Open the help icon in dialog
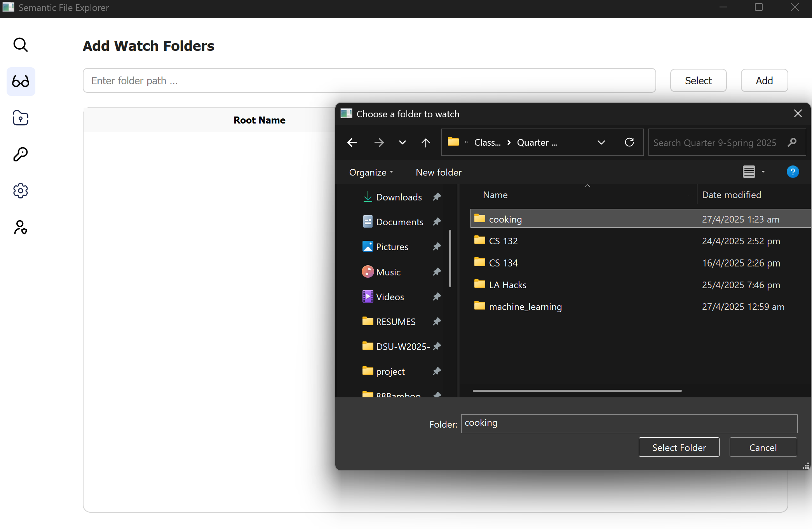The width and height of the screenshot is (812, 529). (792, 172)
